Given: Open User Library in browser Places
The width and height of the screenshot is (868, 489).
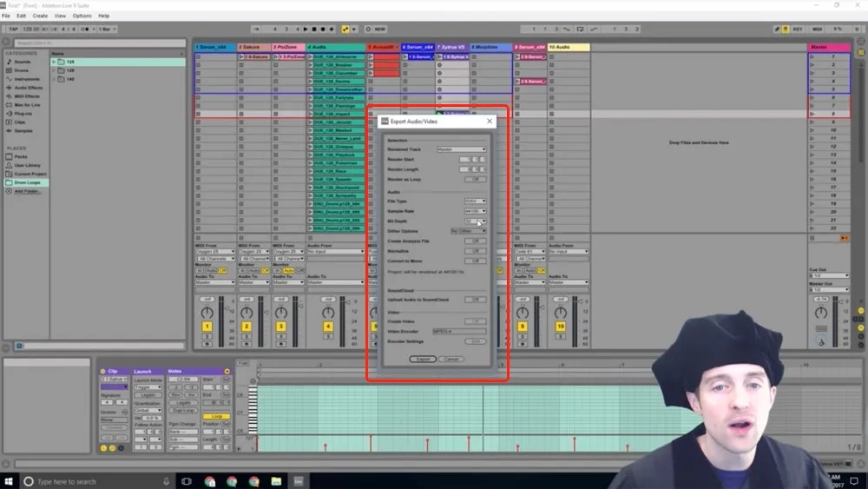Looking at the screenshot, I should [27, 165].
